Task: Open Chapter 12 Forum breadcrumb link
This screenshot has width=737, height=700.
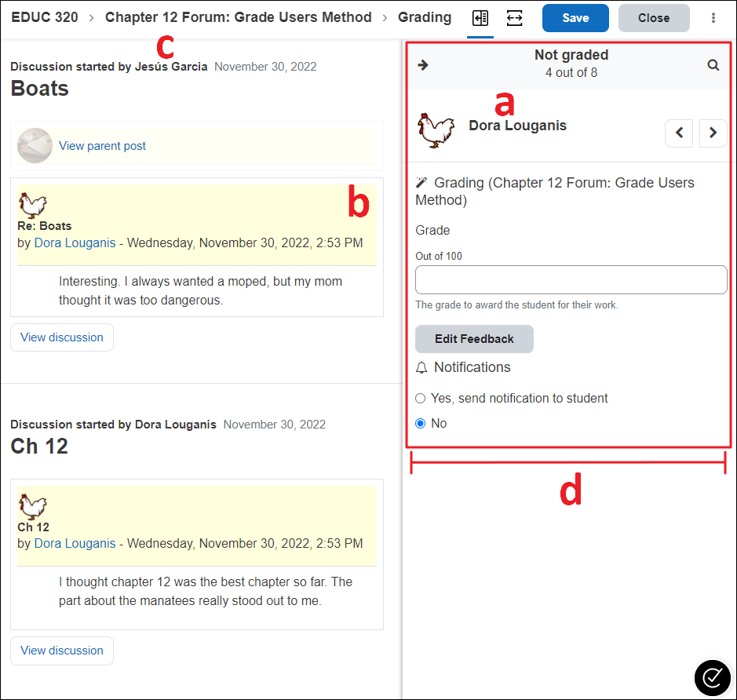Action: point(238,17)
